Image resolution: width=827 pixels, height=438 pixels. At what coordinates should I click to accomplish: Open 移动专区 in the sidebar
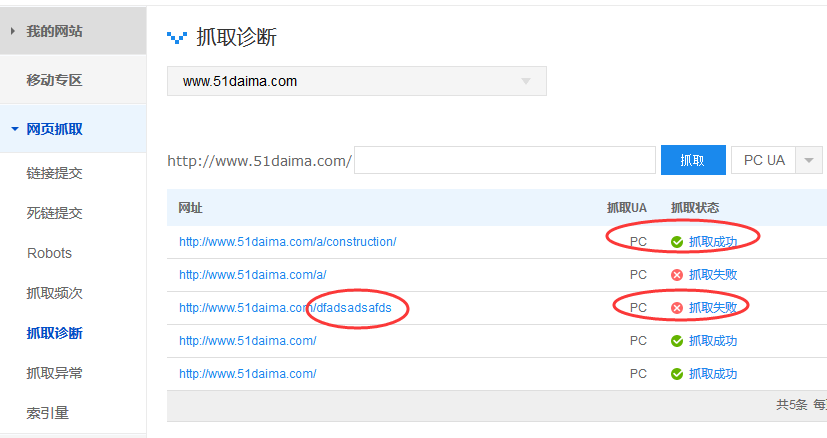[x=54, y=80]
